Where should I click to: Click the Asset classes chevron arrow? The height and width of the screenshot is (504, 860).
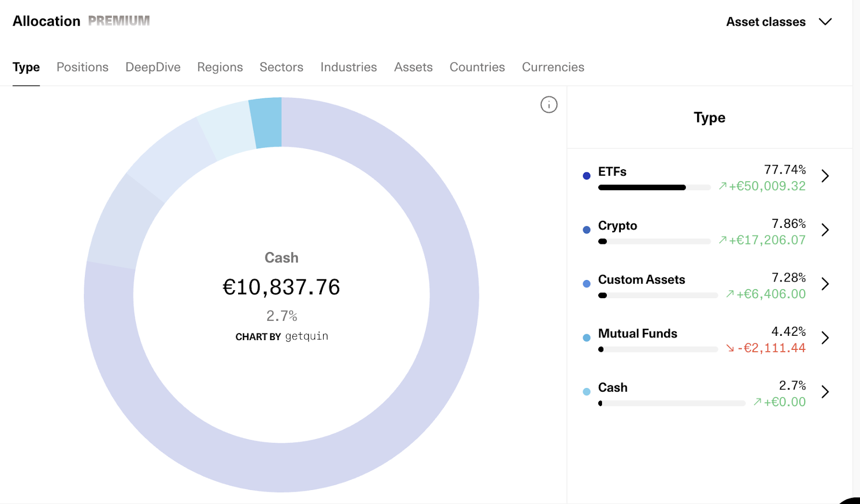(825, 22)
